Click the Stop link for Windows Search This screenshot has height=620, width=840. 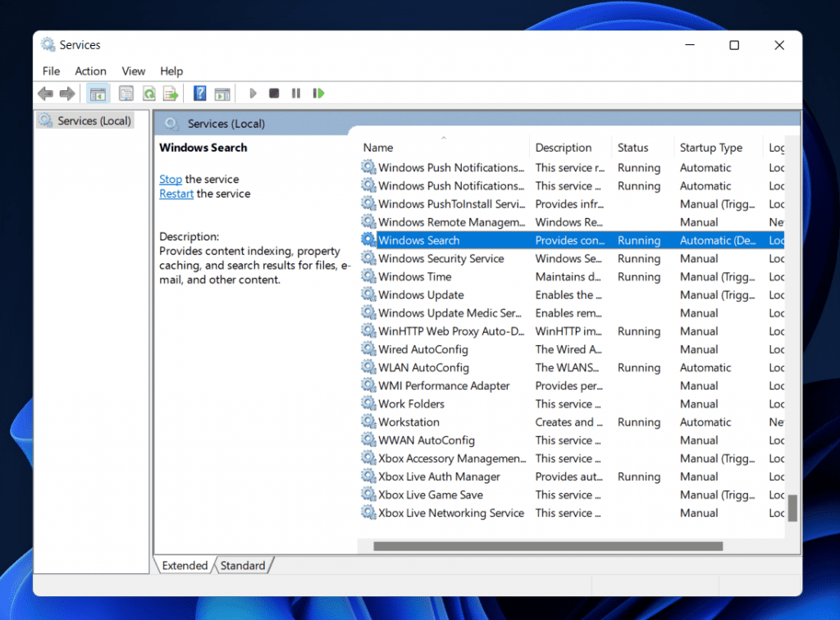coord(170,179)
